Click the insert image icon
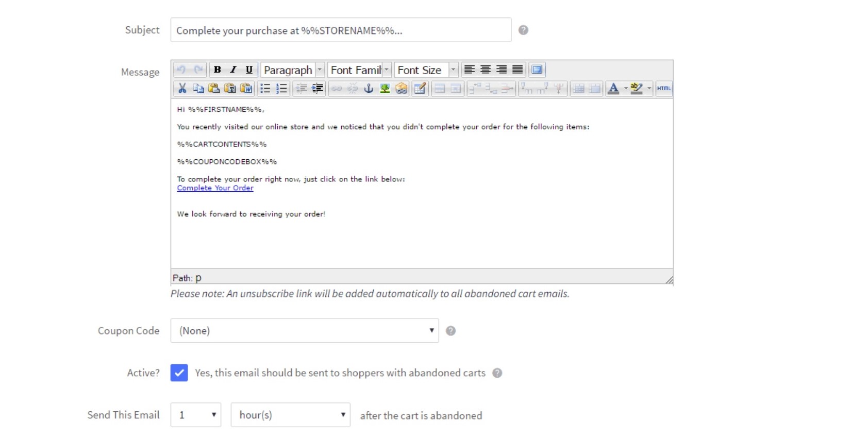 tap(385, 89)
